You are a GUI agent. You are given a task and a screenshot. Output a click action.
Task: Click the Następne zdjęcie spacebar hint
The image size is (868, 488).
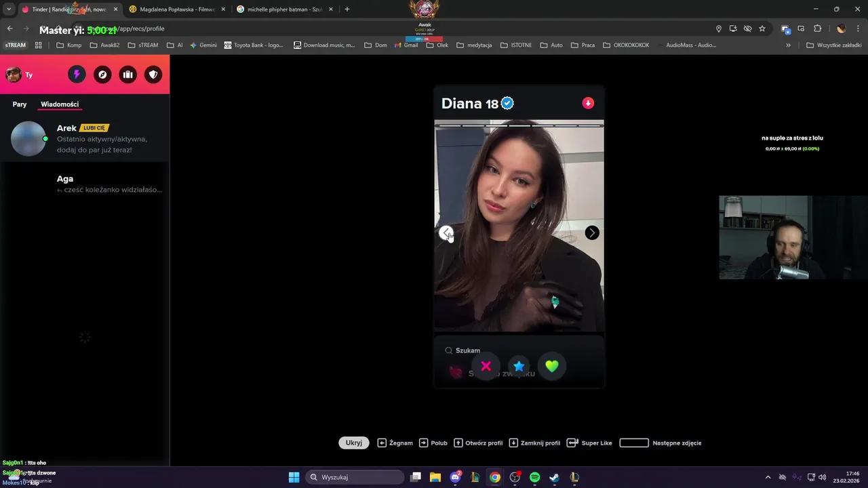click(660, 443)
